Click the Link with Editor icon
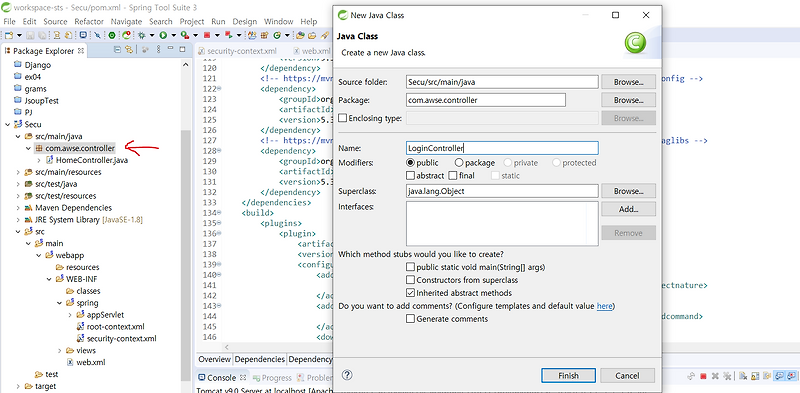The width and height of the screenshot is (800, 393). (x=129, y=50)
